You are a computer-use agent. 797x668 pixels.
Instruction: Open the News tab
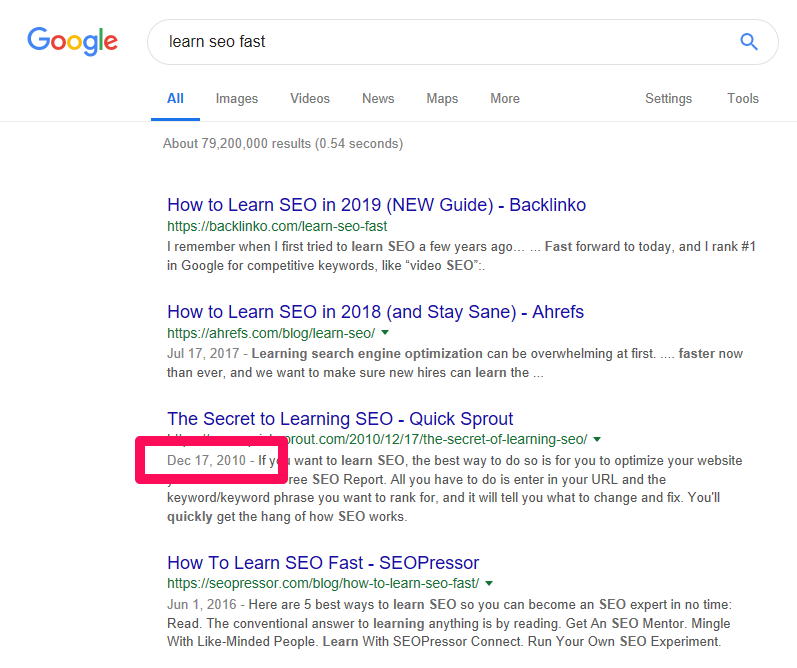pyautogui.click(x=378, y=99)
